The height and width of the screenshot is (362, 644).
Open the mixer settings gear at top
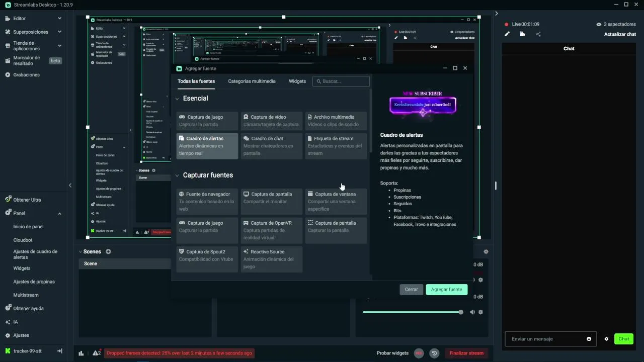pyautogui.click(x=486, y=252)
